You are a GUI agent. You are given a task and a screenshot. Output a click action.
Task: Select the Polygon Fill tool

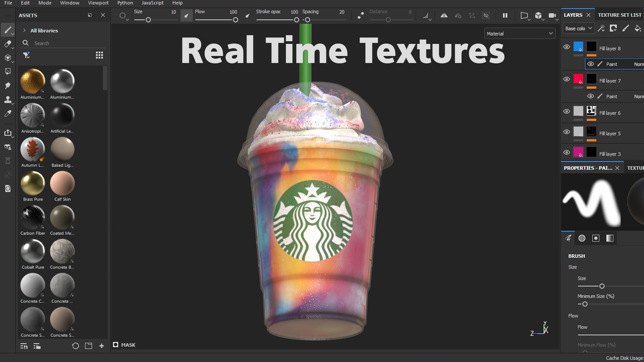(x=8, y=71)
